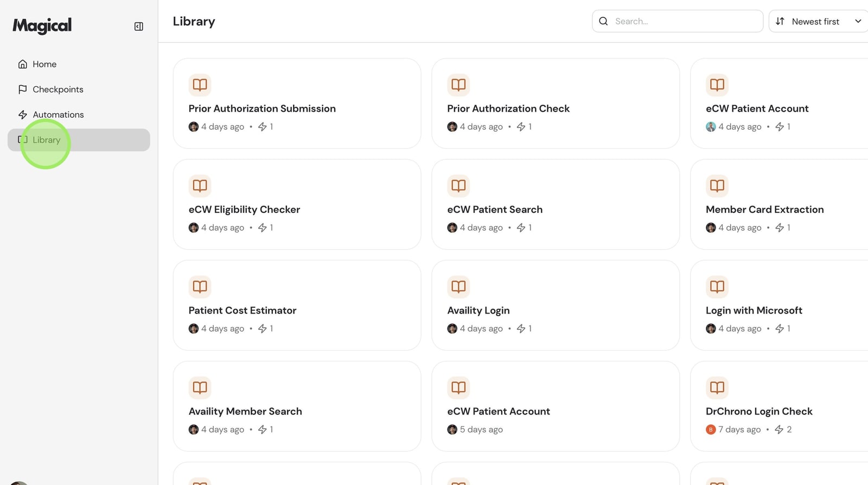Click author avatar on DrChrono Login Check
Screen dimensions: 868x485
(x=711, y=430)
